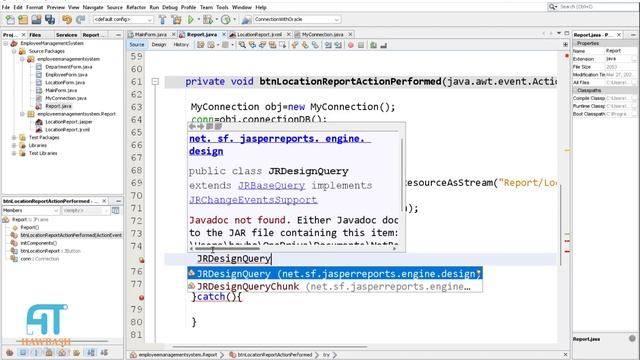Viewport: 640px width, 360px height.
Task: Click the Comment code icon in editor toolbar
Action: (373, 45)
